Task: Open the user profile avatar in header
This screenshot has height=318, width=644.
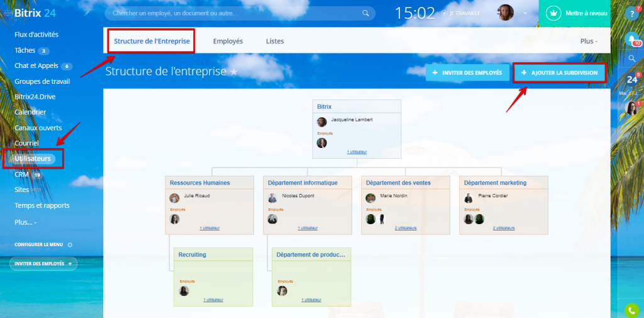Action: 505,13
